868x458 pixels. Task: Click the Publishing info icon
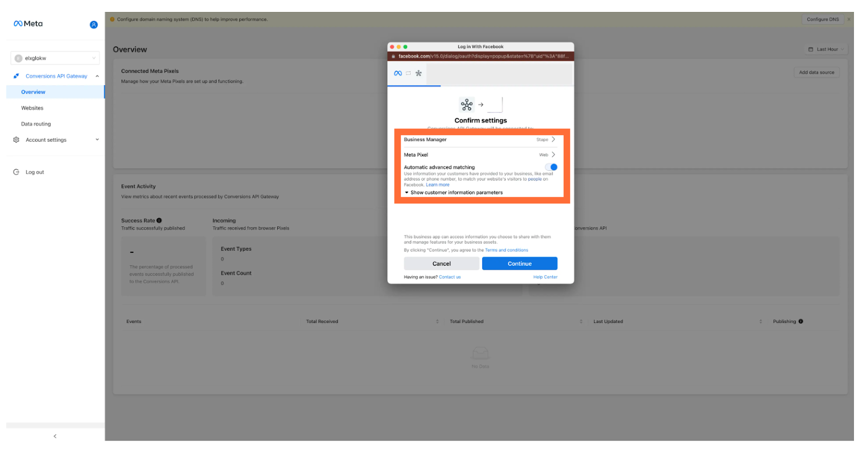pos(801,321)
